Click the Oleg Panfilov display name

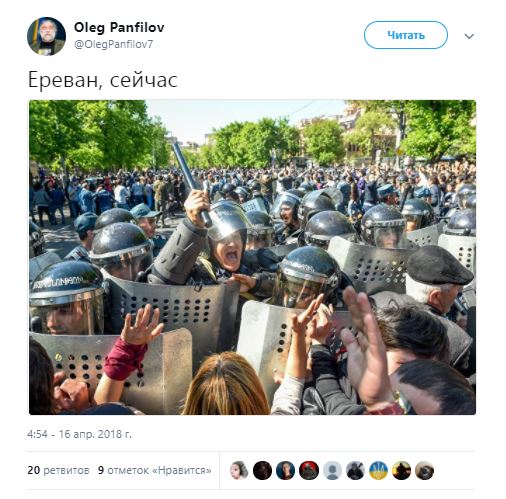point(119,27)
